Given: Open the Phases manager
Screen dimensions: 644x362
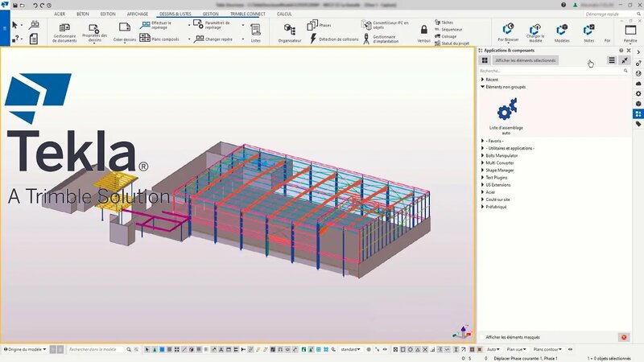Looking at the screenshot, I should click(x=319, y=25).
